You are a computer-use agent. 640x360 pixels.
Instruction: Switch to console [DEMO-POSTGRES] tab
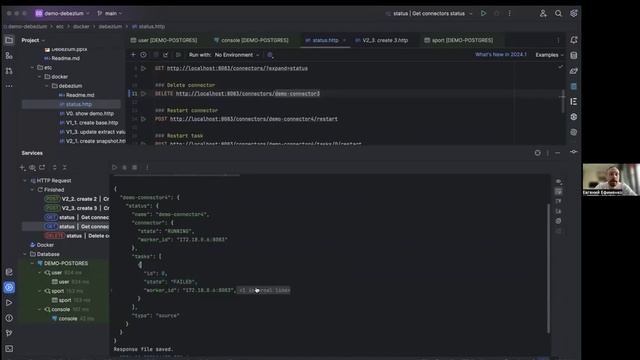point(251,40)
